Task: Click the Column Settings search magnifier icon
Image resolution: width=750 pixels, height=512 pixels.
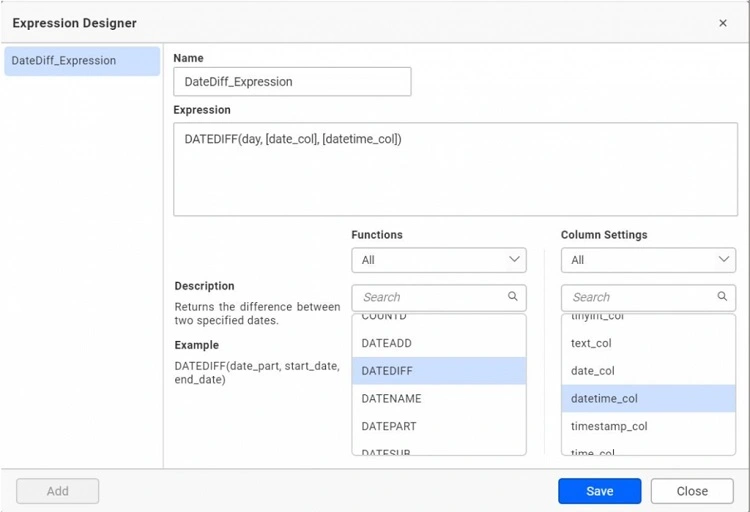Action: tap(722, 297)
